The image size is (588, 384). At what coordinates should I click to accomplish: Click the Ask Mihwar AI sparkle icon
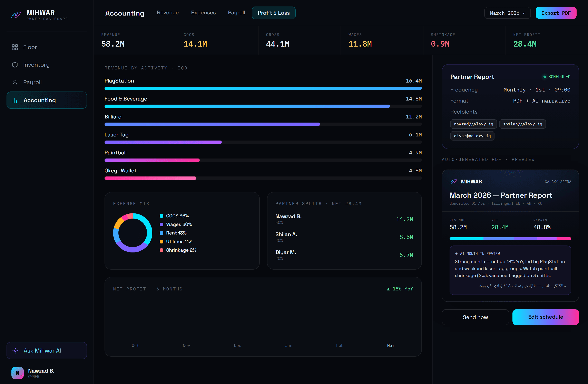[x=15, y=350]
